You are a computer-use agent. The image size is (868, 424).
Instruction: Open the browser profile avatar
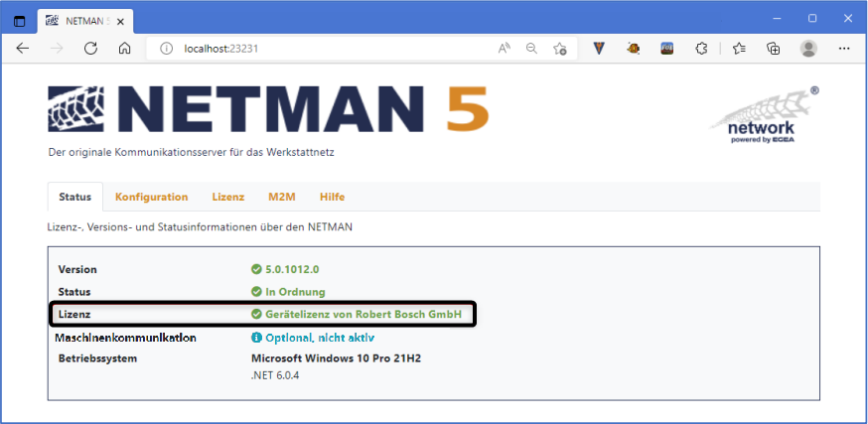pos(808,49)
